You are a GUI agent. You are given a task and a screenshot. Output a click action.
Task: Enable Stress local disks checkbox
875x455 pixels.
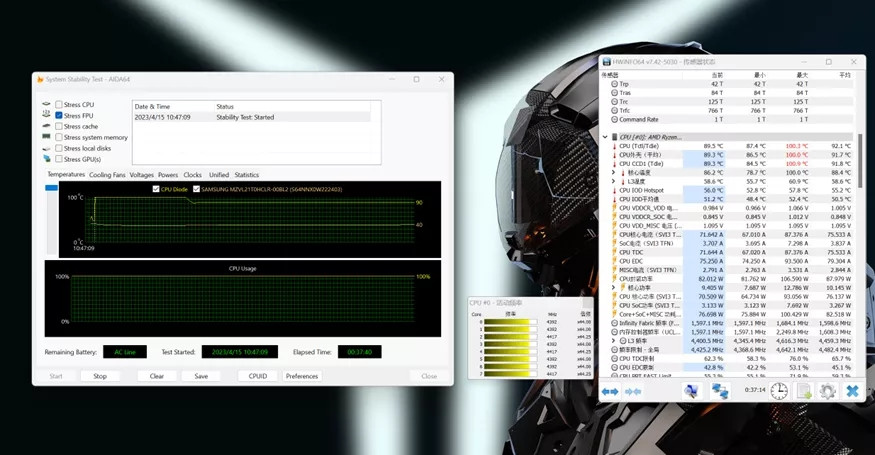click(x=59, y=148)
